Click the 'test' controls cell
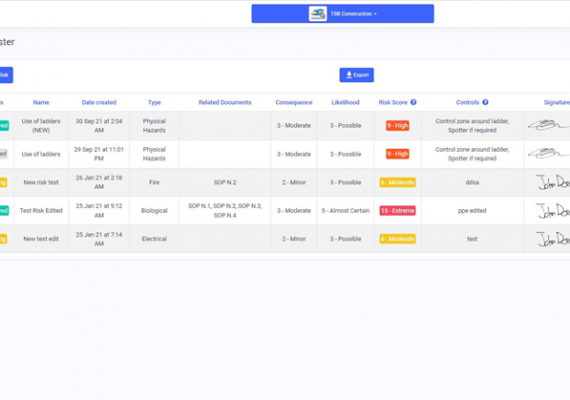This screenshot has width=570, height=400. pyautogui.click(x=472, y=239)
